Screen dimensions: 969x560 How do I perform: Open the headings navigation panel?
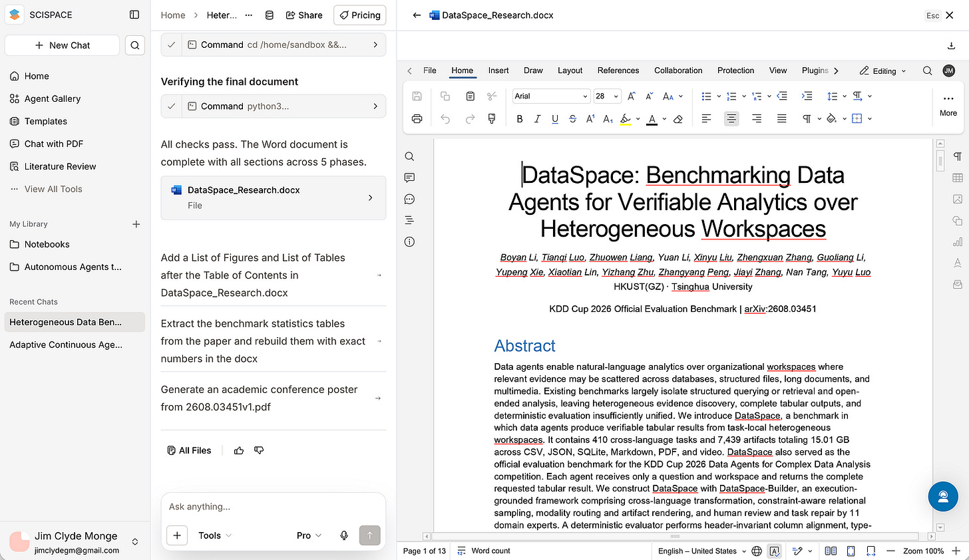coord(409,220)
